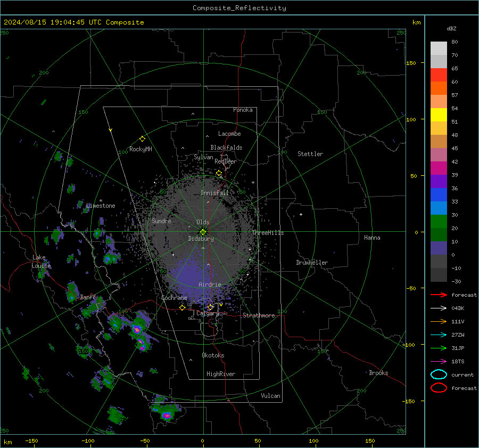Click the Sylvan label
This screenshot has width=479, height=448.
pyautogui.click(x=203, y=157)
